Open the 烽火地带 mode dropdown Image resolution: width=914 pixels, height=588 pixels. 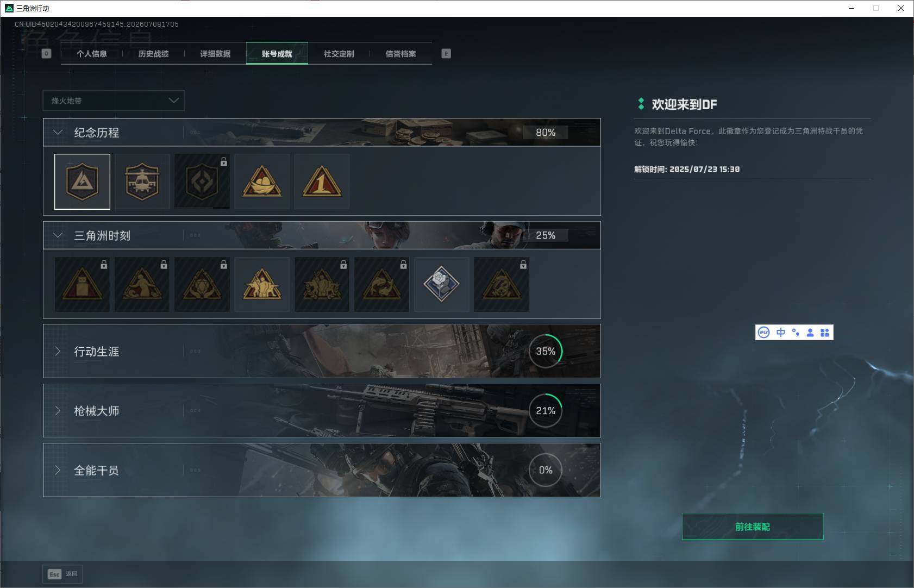pos(114,101)
